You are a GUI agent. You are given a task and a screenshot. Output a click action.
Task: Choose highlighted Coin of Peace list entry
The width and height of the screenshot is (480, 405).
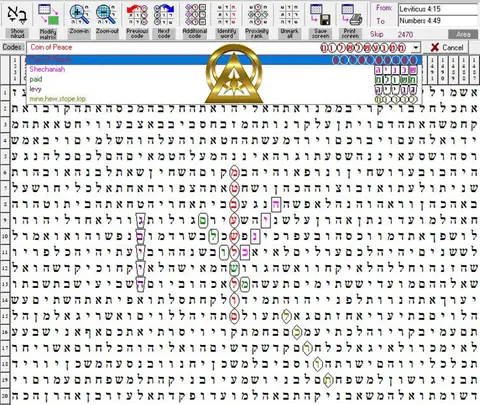click(x=224, y=60)
